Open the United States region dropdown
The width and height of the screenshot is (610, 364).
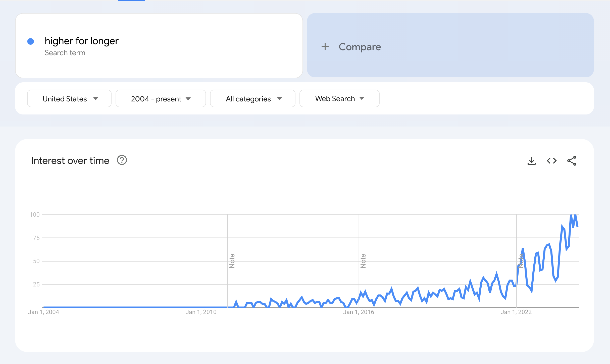(x=69, y=99)
